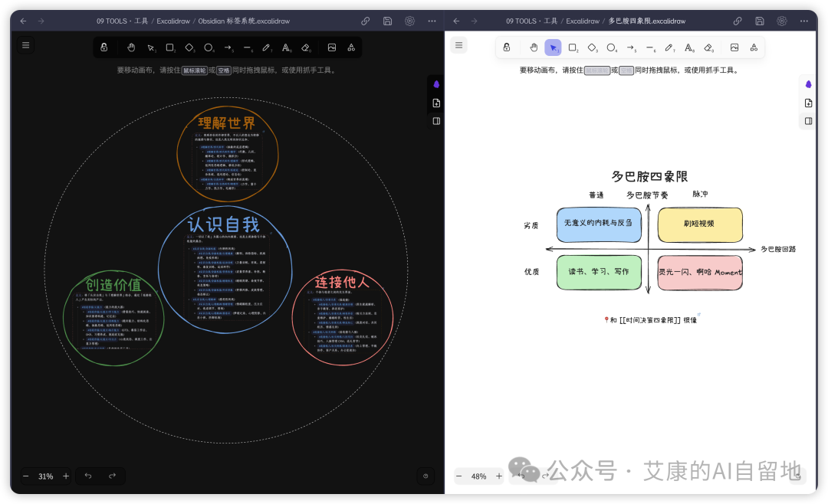This screenshot has height=504, width=828.
Task: Zoom out with minus button in right pane
Action: (459, 476)
